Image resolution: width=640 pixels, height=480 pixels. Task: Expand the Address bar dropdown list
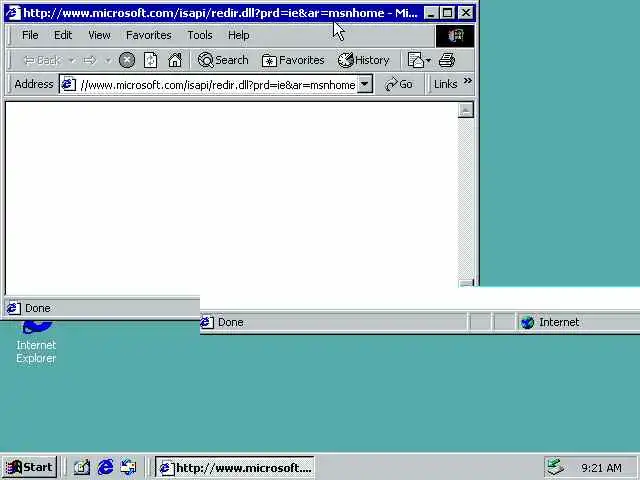coord(364,84)
